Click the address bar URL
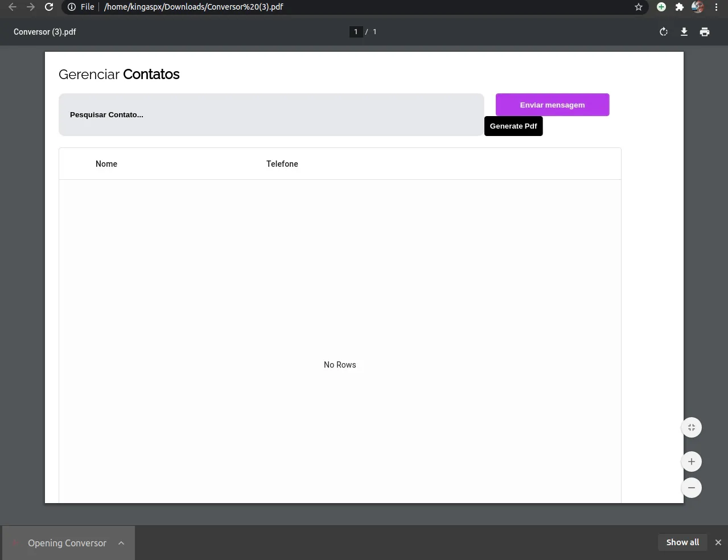728x560 pixels. point(194,7)
